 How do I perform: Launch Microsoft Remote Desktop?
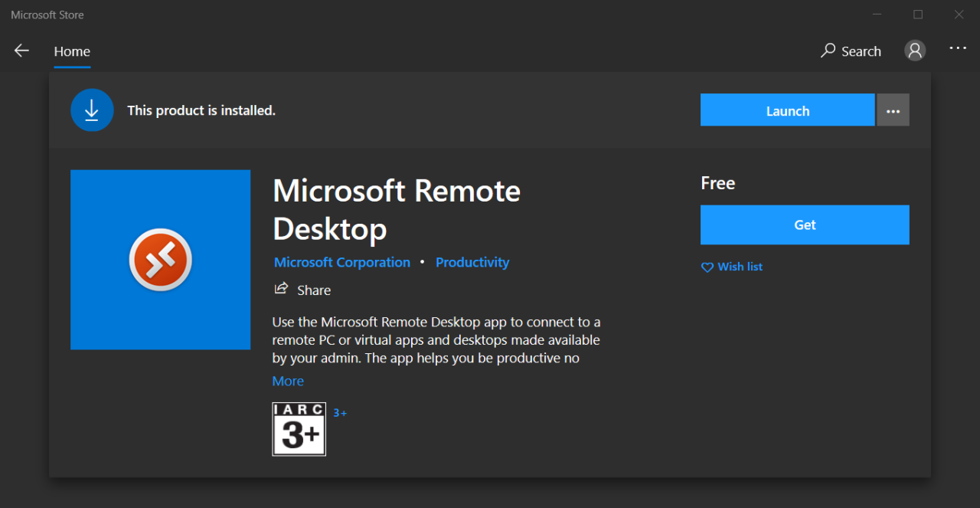point(787,110)
